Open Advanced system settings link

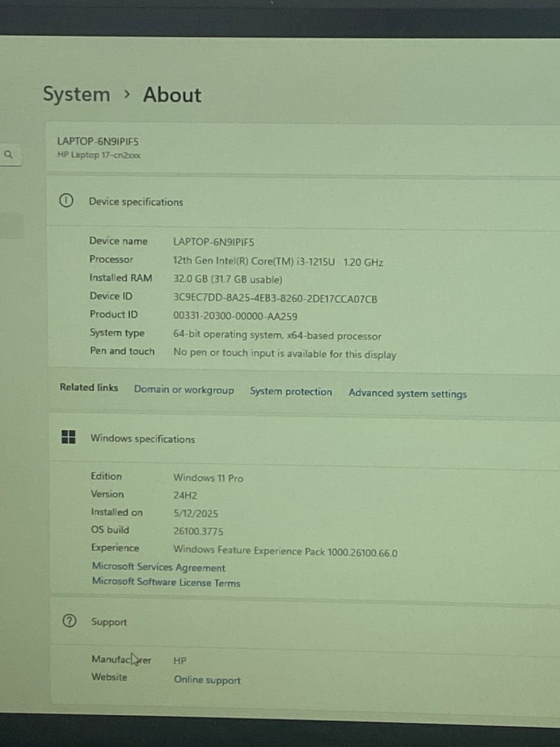click(x=408, y=393)
